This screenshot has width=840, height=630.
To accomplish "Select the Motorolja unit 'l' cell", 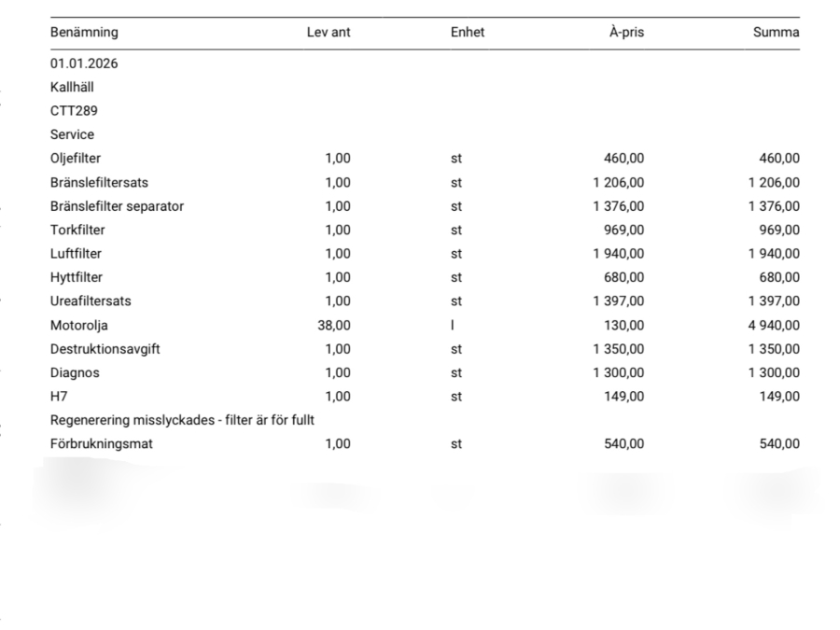I will (453, 326).
